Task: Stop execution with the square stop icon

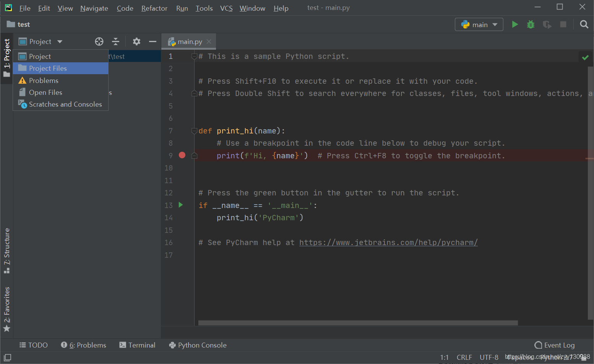Action: [x=563, y=24]
